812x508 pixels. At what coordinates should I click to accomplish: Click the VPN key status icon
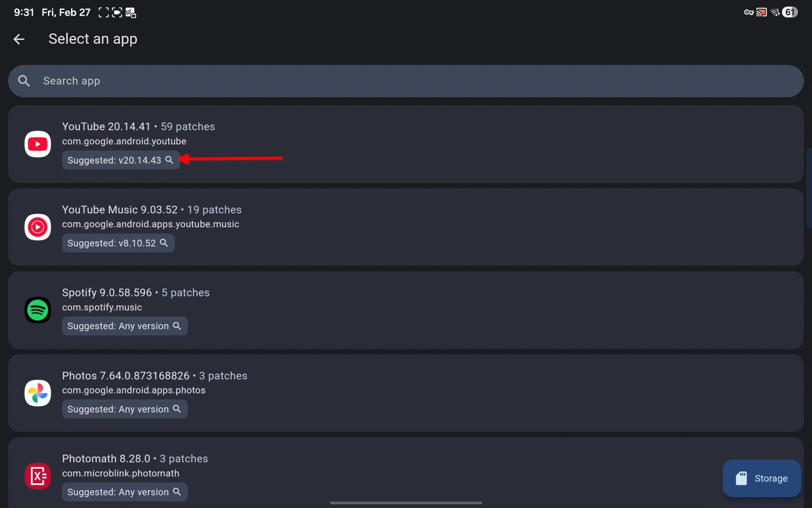749,12
